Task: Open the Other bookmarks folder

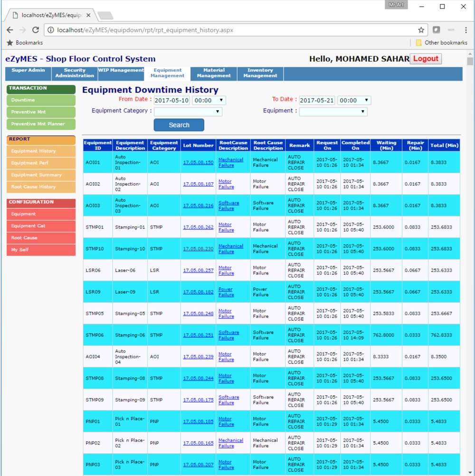Action: tap(441, 43)
